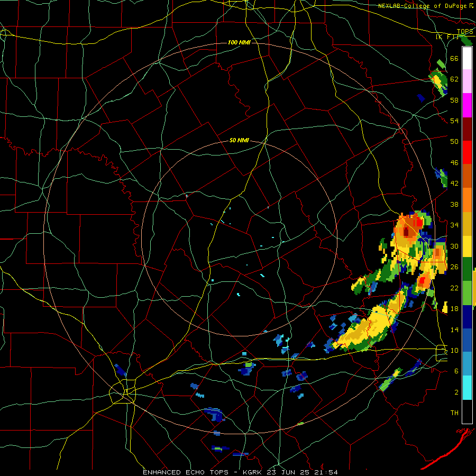Viewport: 476px width, 476px height.
Task: Select the cyan legend swatch
Action: [467, 388]
